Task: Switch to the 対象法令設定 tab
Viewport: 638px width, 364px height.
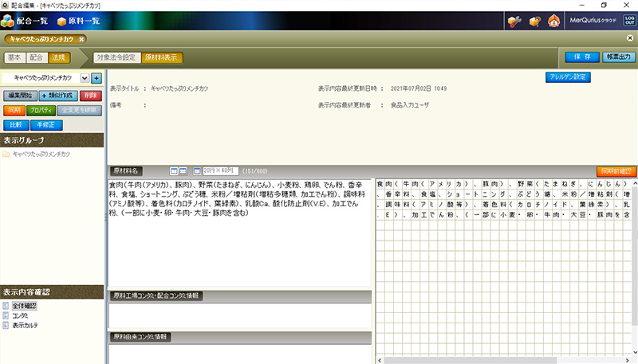Action: coord(116,57)
